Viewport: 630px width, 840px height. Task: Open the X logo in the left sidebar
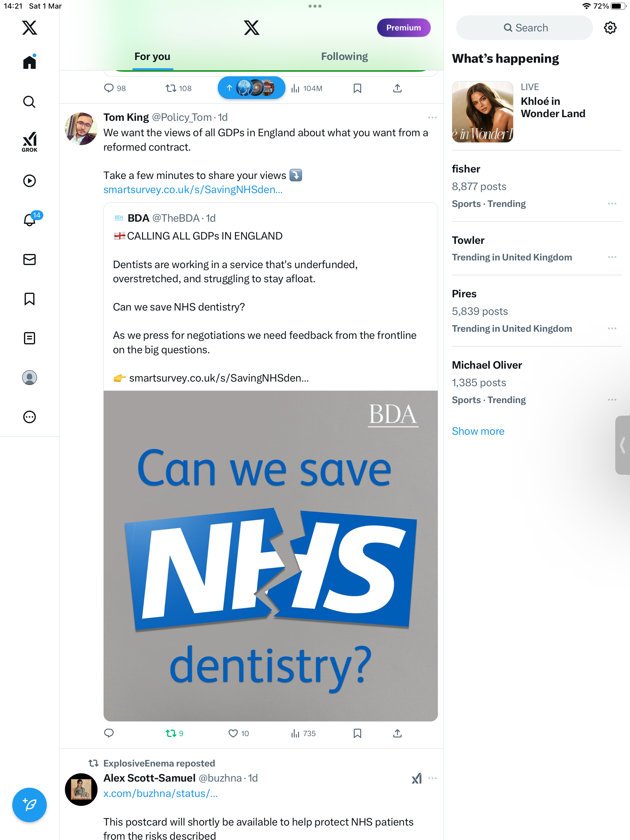point(29,28)
